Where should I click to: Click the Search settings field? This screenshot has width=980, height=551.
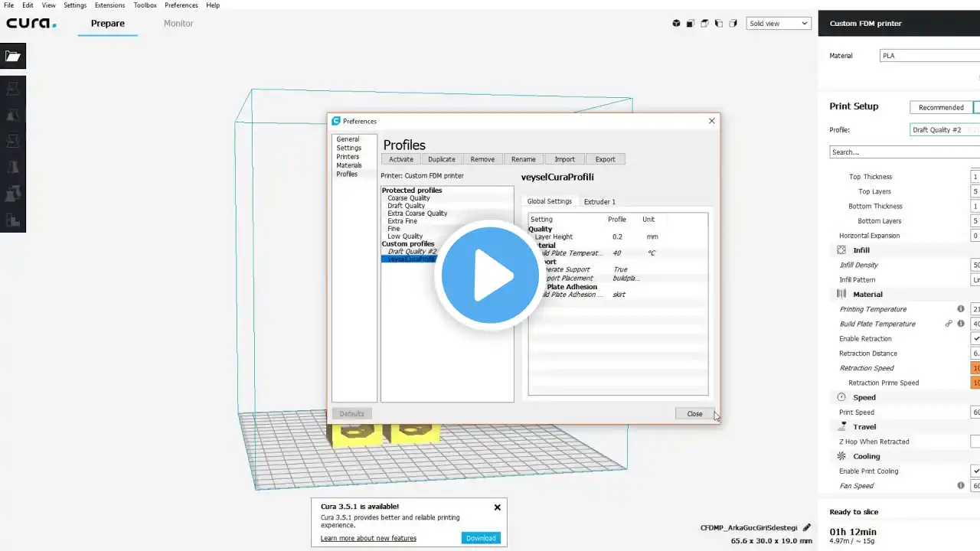click(x=904, y=152)
